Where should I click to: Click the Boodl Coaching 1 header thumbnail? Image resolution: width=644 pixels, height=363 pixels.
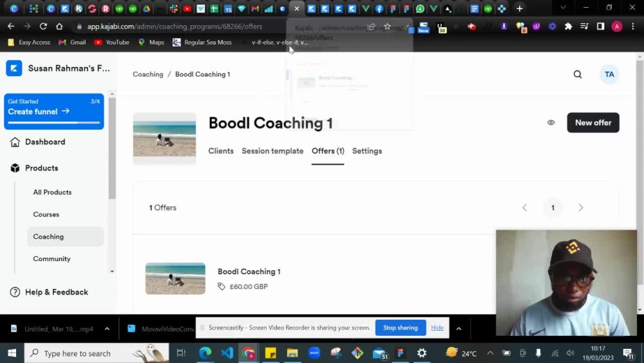[164, 139]
